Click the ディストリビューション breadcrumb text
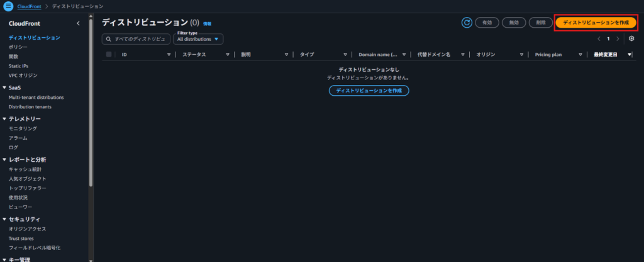Image resolution: width=644 pixels, height=262 pixels. point(77,6)
